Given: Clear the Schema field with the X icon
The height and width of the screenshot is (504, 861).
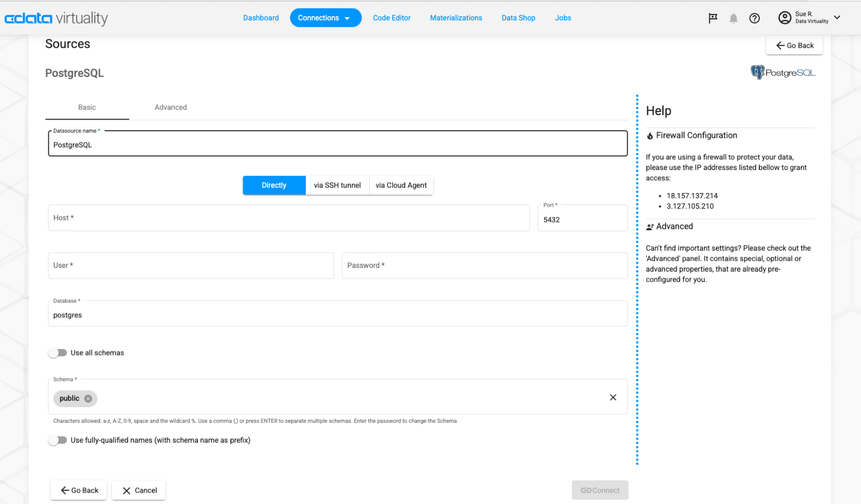Looking at the screenshot, I should pos(613,397).
